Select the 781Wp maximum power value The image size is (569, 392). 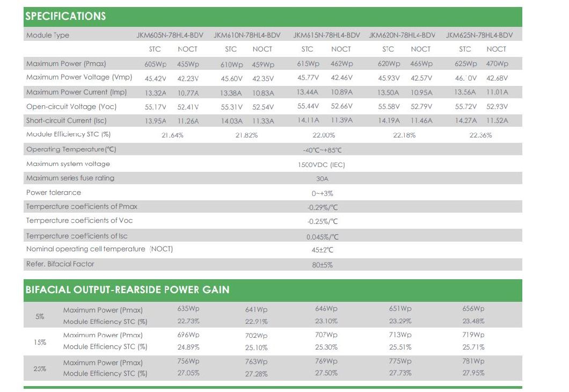473,361
